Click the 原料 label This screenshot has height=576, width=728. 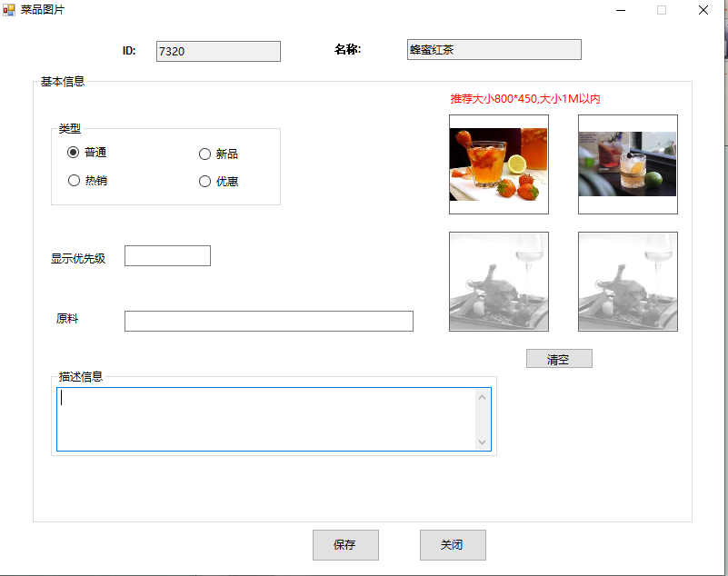[x=67, y=318]
